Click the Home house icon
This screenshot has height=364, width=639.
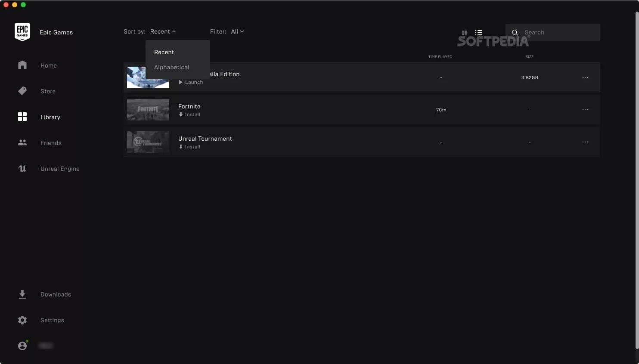(x=22, y=65)
